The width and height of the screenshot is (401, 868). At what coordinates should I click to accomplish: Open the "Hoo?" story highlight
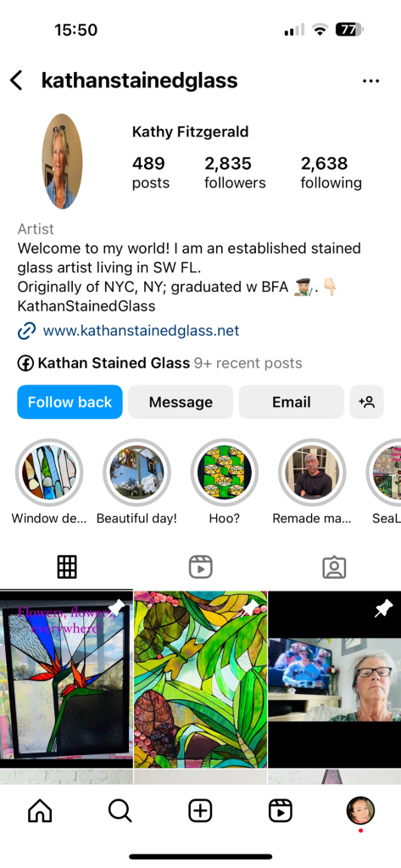click(225, 473)
